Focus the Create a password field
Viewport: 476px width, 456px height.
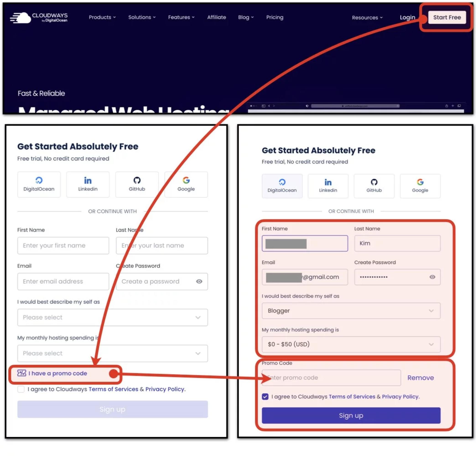(162, 281)
